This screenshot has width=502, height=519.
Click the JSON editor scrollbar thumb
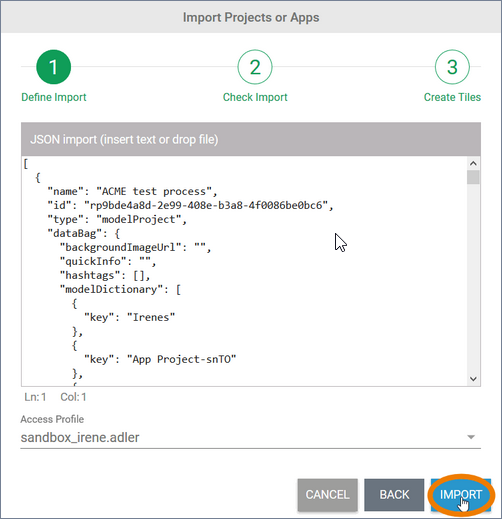point(473,177)
